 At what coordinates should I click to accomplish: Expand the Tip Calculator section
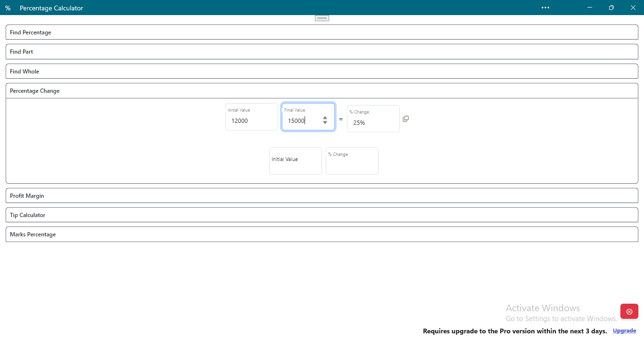point(322,215)
